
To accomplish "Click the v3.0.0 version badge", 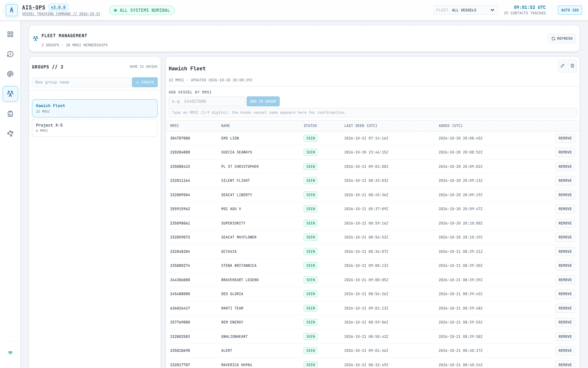I will (58, 7).
